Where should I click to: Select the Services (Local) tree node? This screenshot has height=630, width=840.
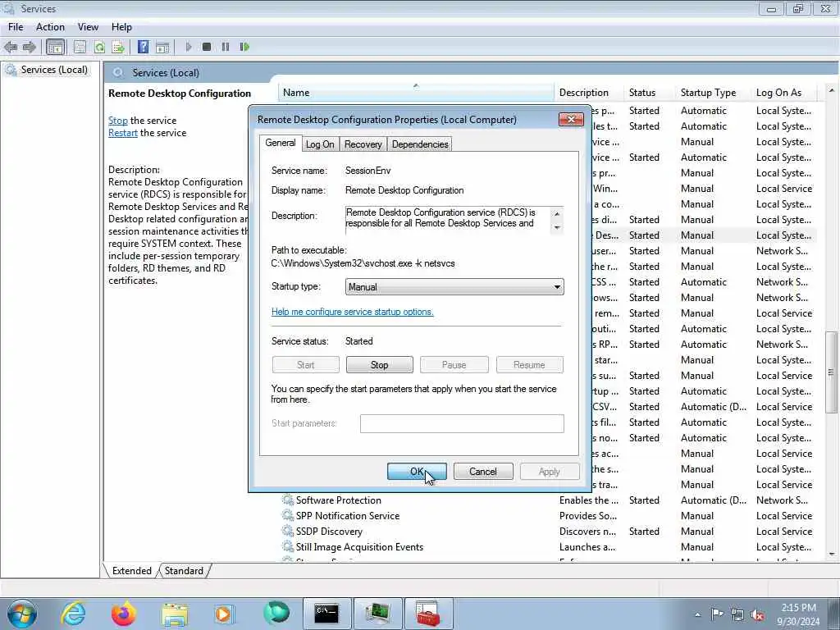click(53, 70)
